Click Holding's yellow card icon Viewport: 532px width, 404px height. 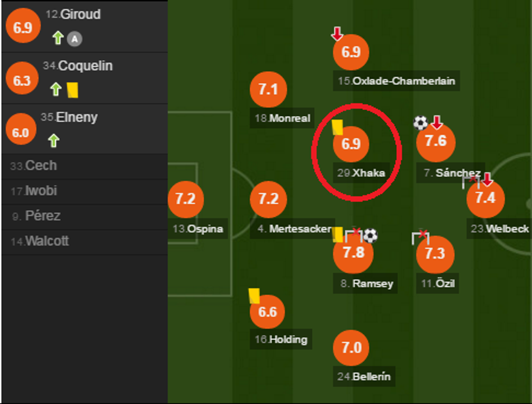(254, 295)
